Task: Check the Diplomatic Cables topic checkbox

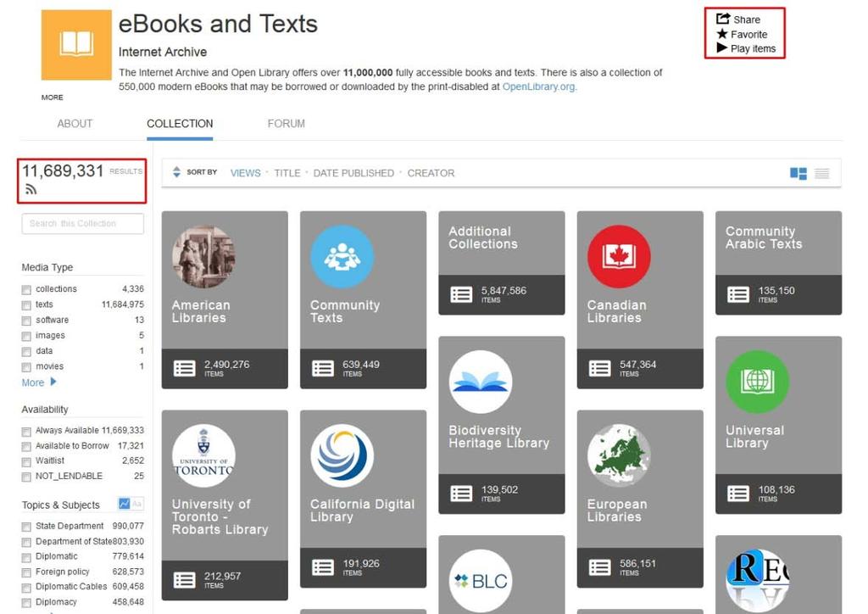Action: [x=26, y=588]
